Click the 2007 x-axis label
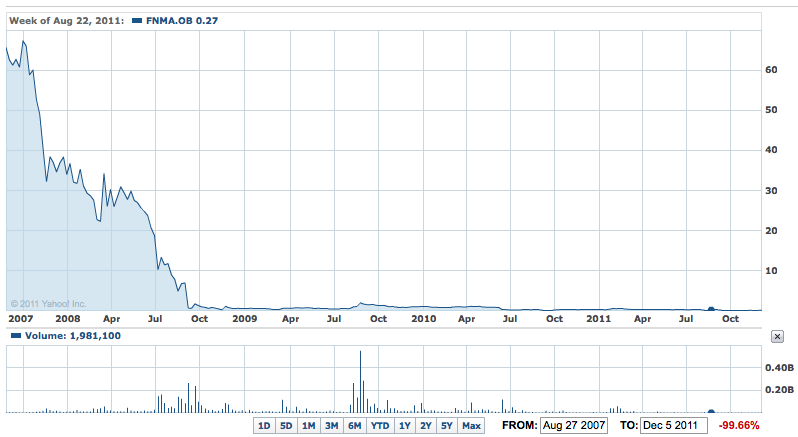Viewport: 798px width, 437px height. pos(21,318)
